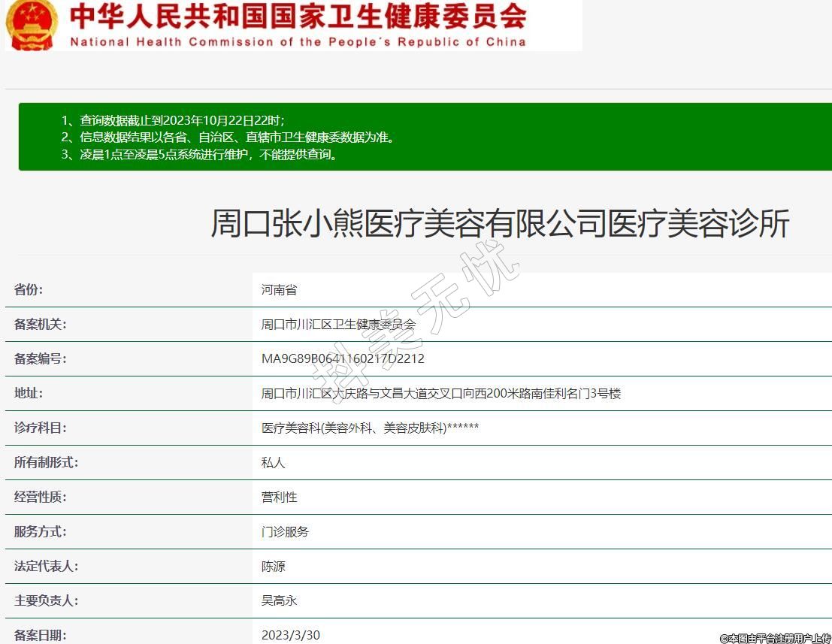Click the national emblem logo
This screenshot has height=644, width=832.
click(x=32, y=25)
